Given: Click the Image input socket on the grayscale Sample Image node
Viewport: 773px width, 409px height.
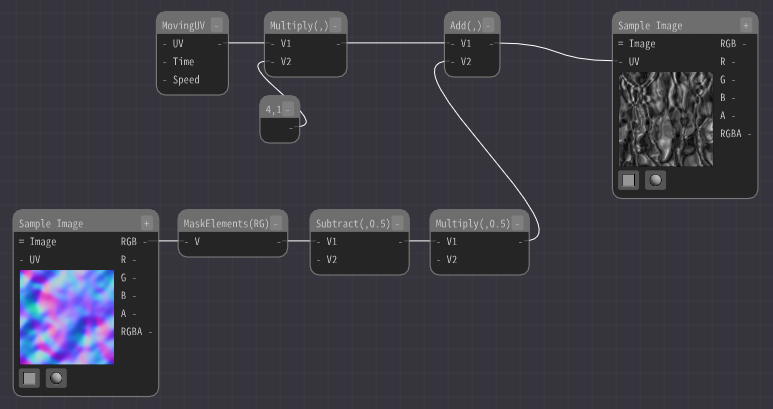Looking at the screenshot, I should [621, 44].
